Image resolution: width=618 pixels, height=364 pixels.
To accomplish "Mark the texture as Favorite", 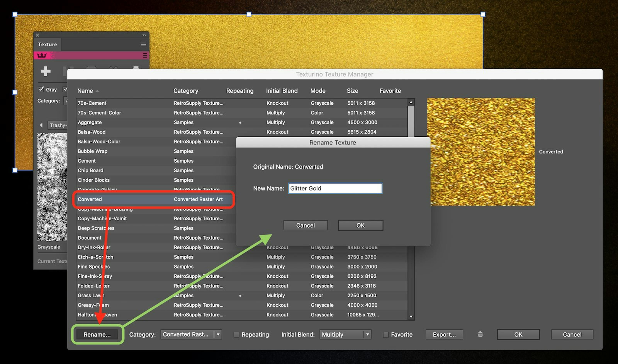I will pyautogui.click(x=385, y=334).
